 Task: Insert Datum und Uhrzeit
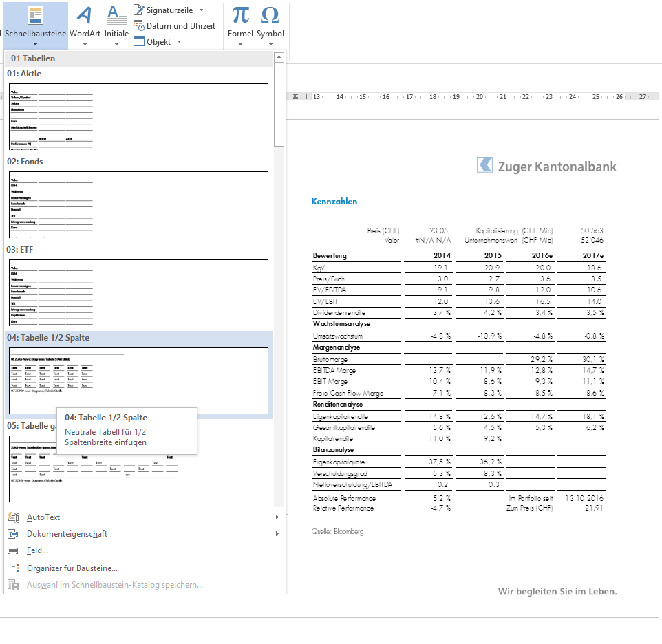point(174,25)
